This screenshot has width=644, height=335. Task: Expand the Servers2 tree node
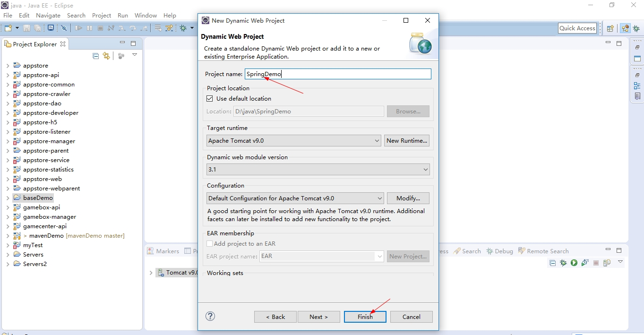8,264
